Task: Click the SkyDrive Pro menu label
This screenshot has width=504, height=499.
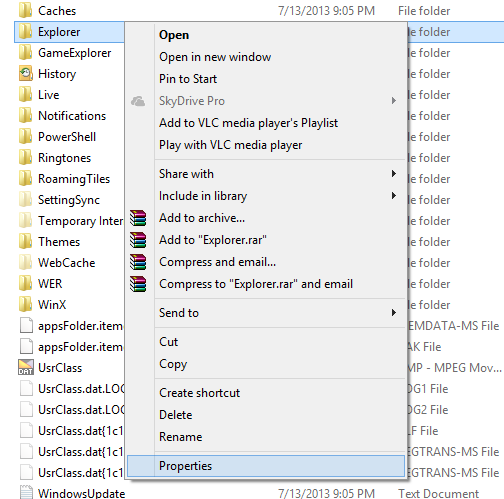Action: (x=192, y=101)
